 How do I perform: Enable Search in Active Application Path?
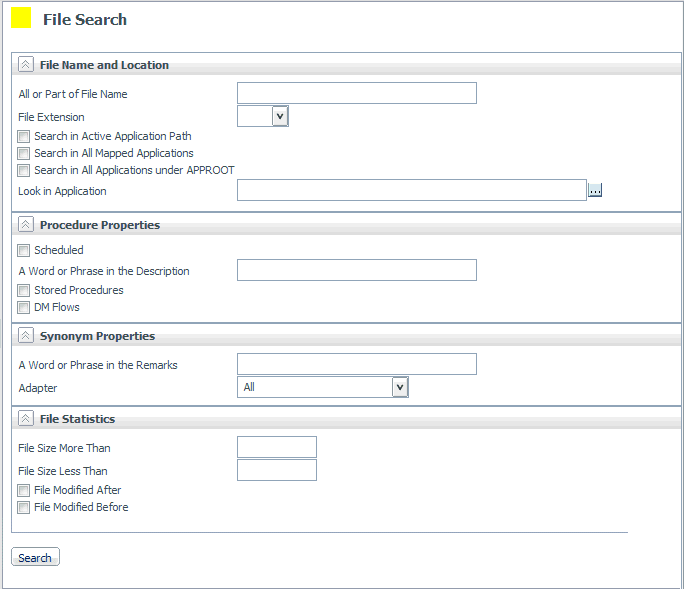pos(24,137)
